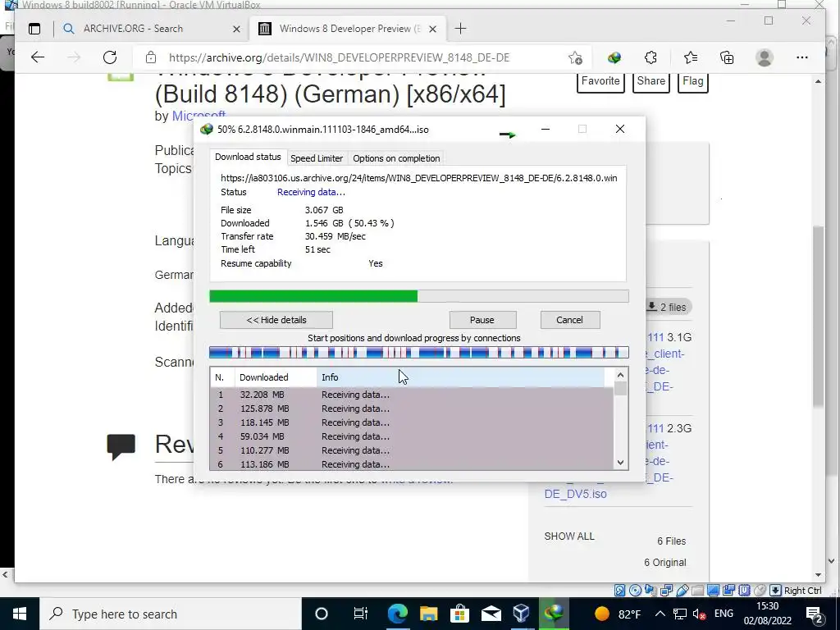This screenshot has height=630, width=840.
Task: Click the Favorite button on the archive page
Action: pyautogui.click(x=600, y=82)
